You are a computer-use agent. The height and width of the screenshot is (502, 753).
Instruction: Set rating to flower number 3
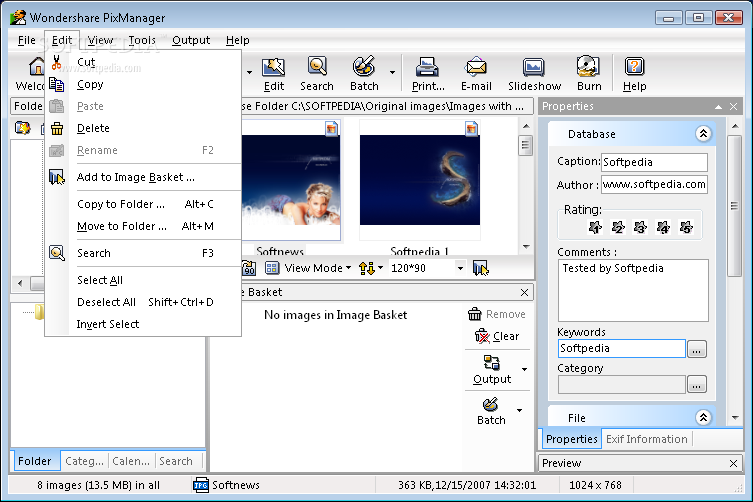(x=641, y=227)
